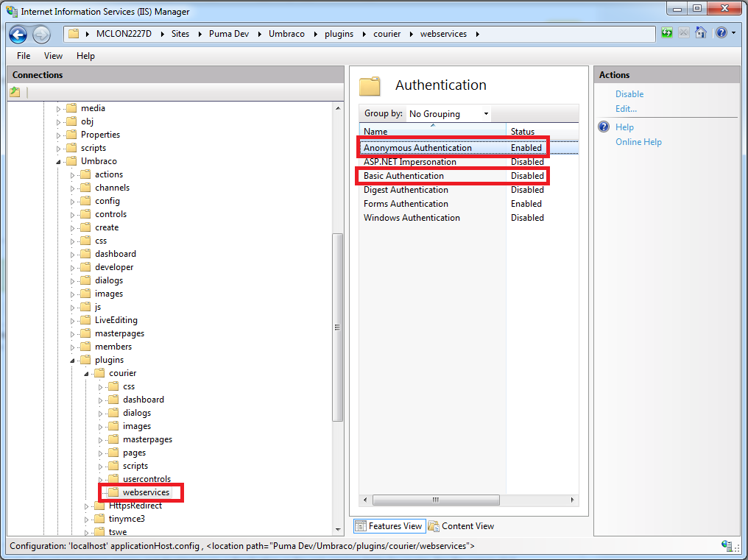Click the Sites breadcrumb segment
Image resolution: width=748 pixels, height=560 pixels.
pos(180,34)
